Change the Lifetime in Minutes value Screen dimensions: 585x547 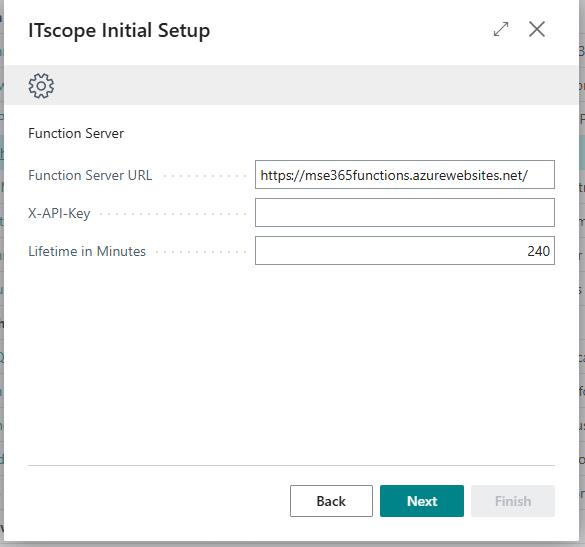pyautogui.click(x=405, y=251)
